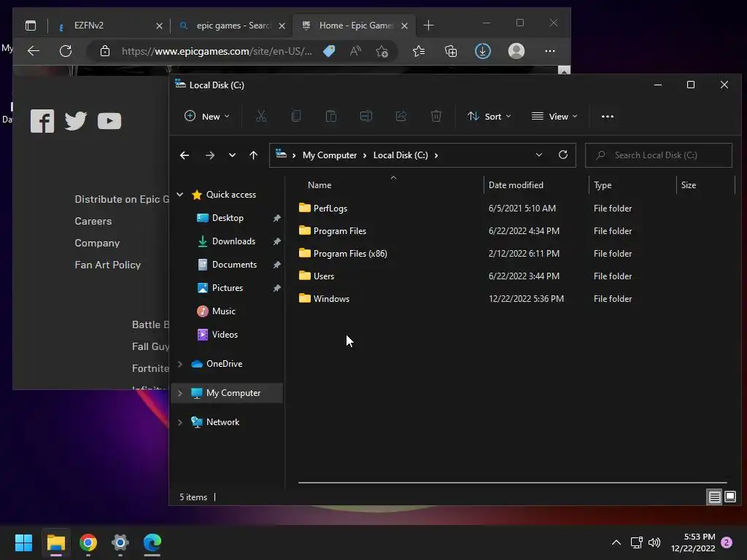Open Recent locations dropdown arrow

pyautogui.click(x=232, y=155)
